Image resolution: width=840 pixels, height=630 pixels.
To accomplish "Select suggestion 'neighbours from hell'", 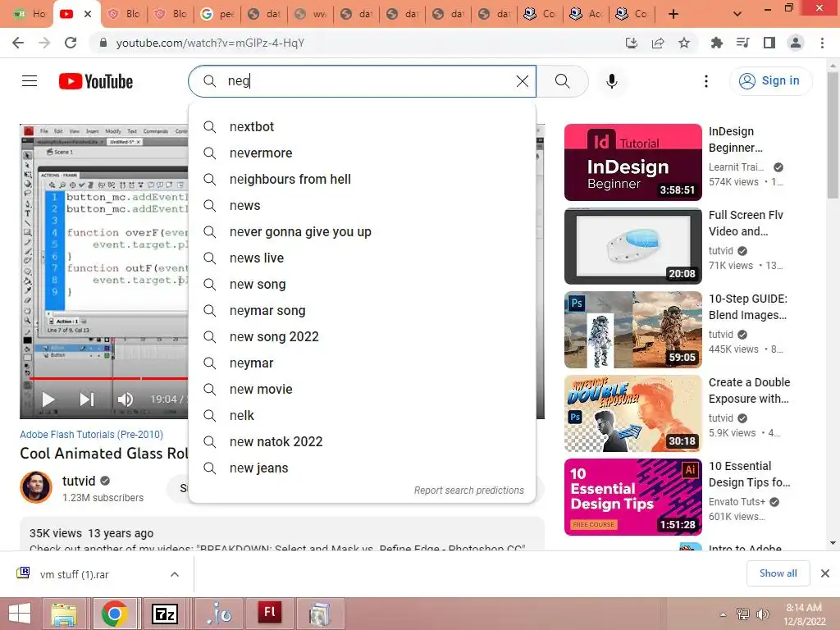I will click(x=362, y=180).
